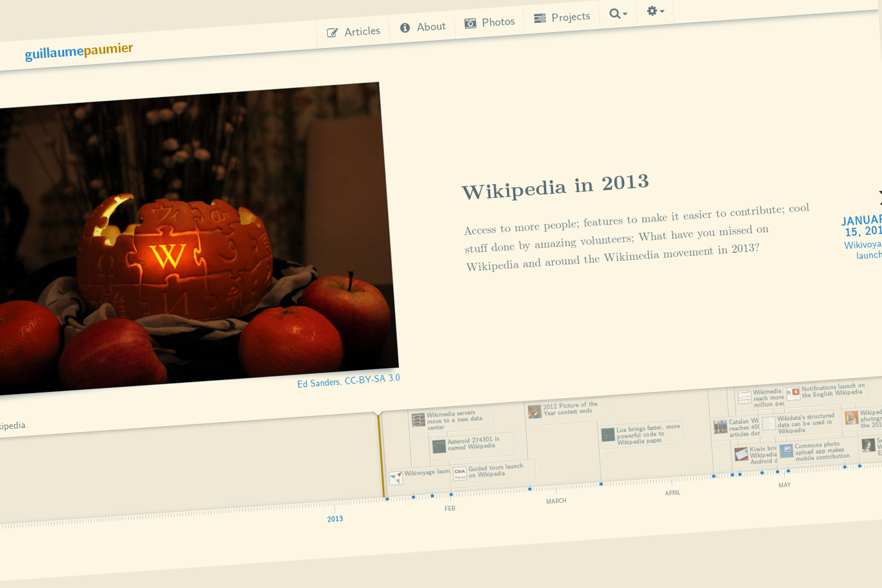
Task: Open the About page
Action: [423, 27]
